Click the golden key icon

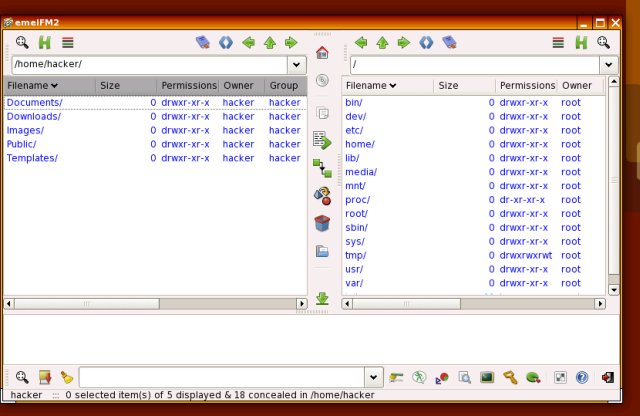(510, 378)
